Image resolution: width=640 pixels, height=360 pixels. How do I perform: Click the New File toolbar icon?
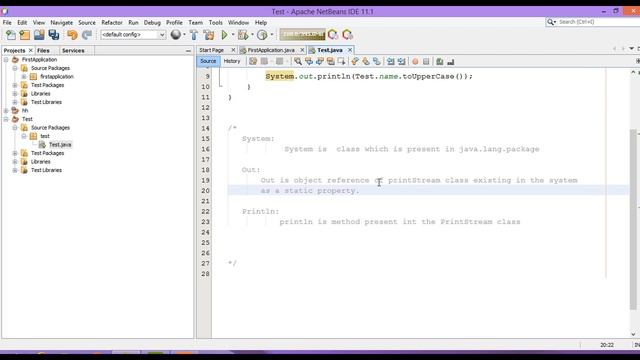point(11,35)
